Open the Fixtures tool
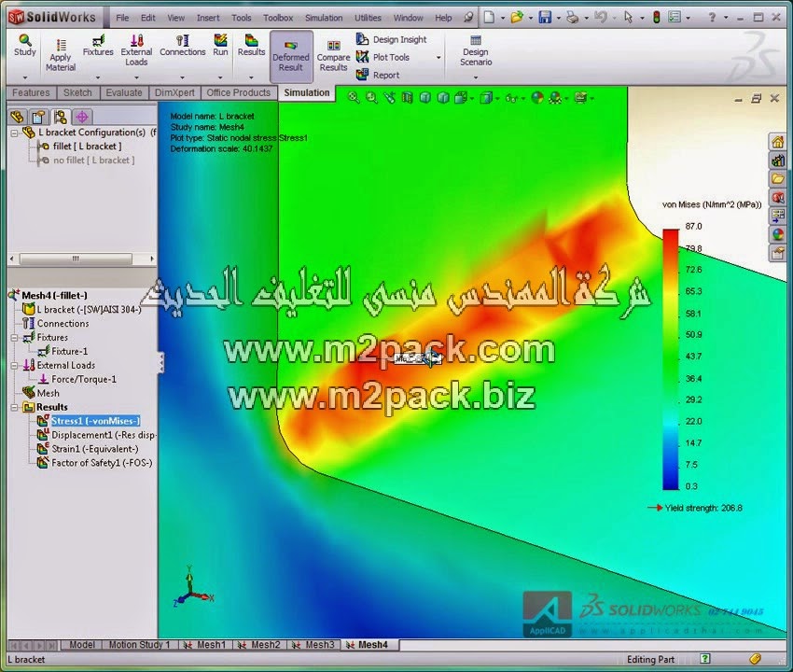The height and width of the screenshot is (672, 793). 98,45
